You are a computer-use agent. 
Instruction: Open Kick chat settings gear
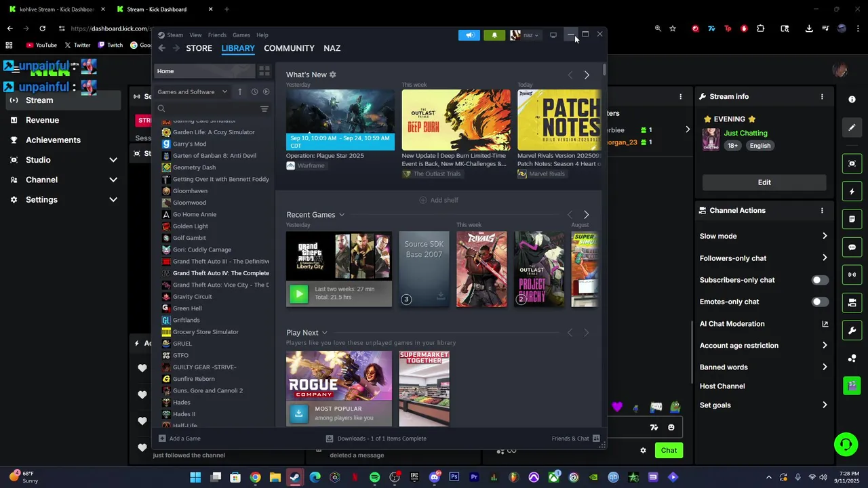coord(643,450)
